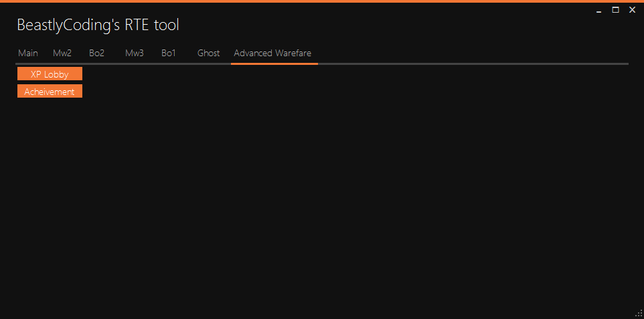Viewport: 644px width, 319px height.
Task: Click empty title bar space beside the window title
Action: [x=388, y=25]
